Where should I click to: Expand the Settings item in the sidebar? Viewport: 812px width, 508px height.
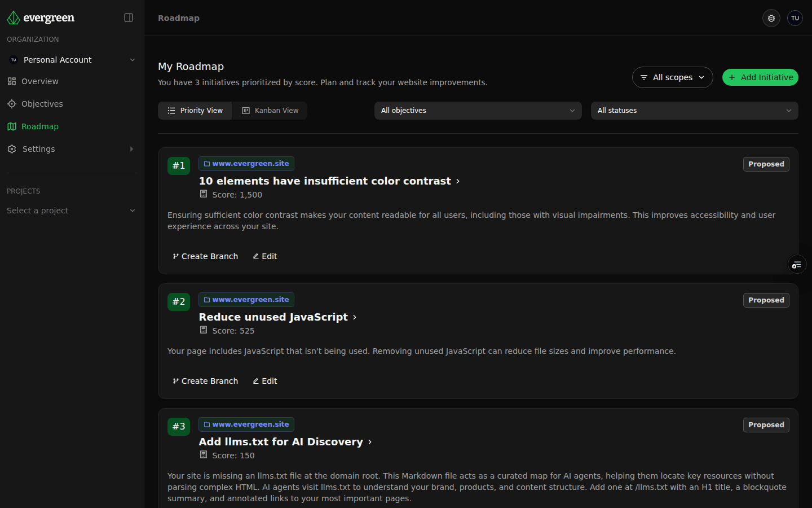tap(131, 149)
